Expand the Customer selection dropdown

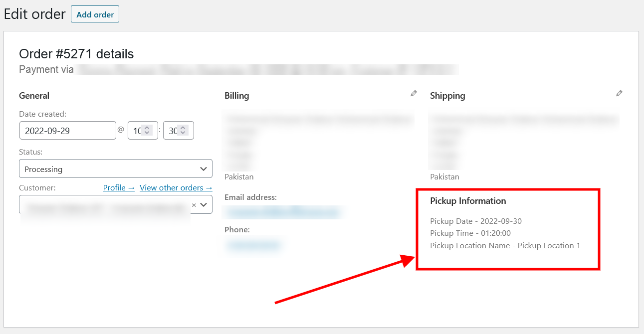204,204
